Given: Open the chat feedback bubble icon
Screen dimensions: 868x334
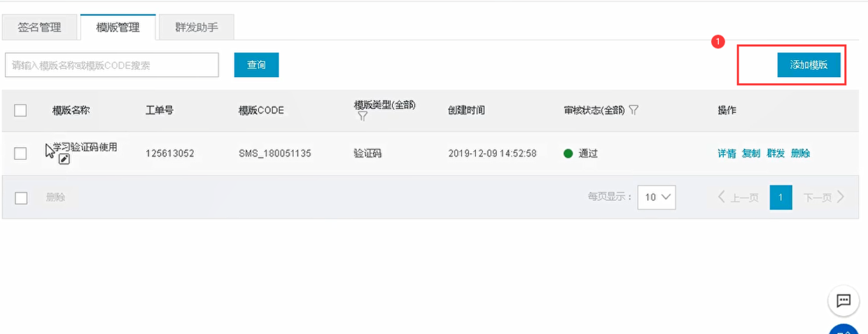Looking at the screenshot, I should (x=843, y=301).
